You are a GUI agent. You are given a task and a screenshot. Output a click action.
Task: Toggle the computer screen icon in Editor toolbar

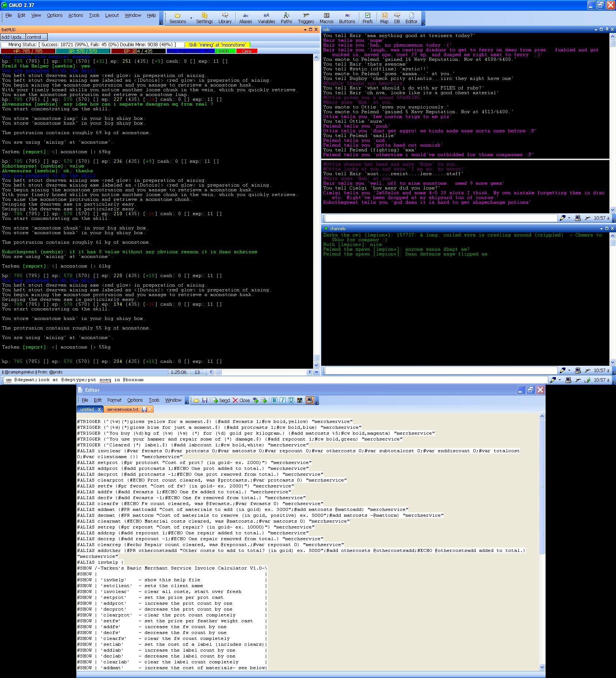click(x=310, y=400)
